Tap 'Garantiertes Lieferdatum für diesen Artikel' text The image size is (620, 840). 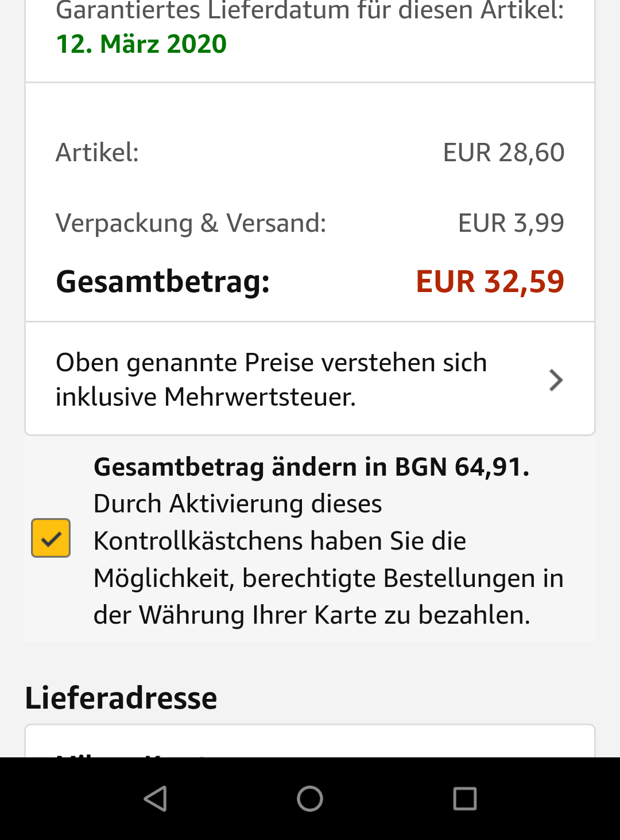[310, 10]
